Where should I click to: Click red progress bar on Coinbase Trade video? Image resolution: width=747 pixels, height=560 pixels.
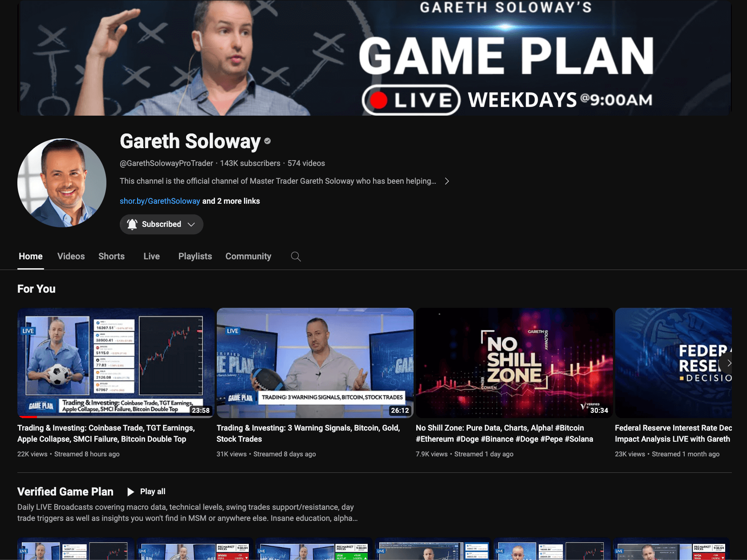pyautogui.click(x=27, y=417)
